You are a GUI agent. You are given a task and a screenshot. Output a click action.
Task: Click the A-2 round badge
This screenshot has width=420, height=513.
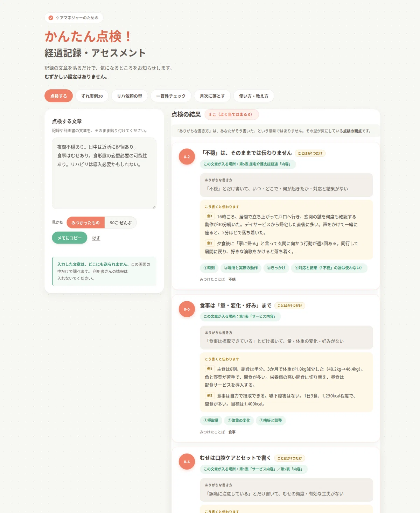coord(187,157)
